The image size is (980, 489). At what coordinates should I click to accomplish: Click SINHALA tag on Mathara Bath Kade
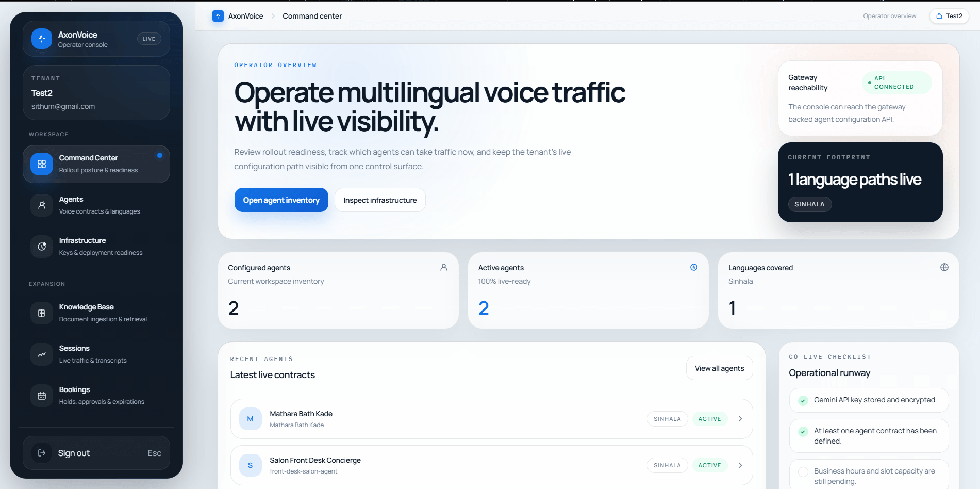tap(667, 419)
